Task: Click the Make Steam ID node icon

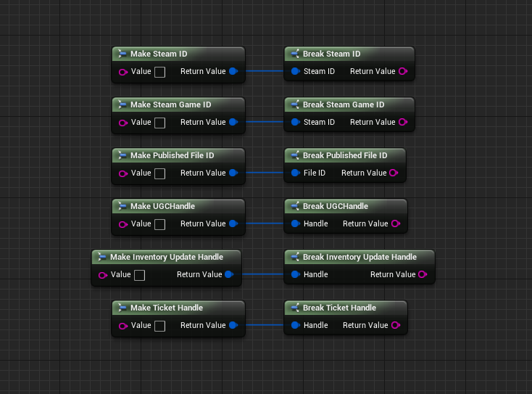Action: tap(122, 54)
